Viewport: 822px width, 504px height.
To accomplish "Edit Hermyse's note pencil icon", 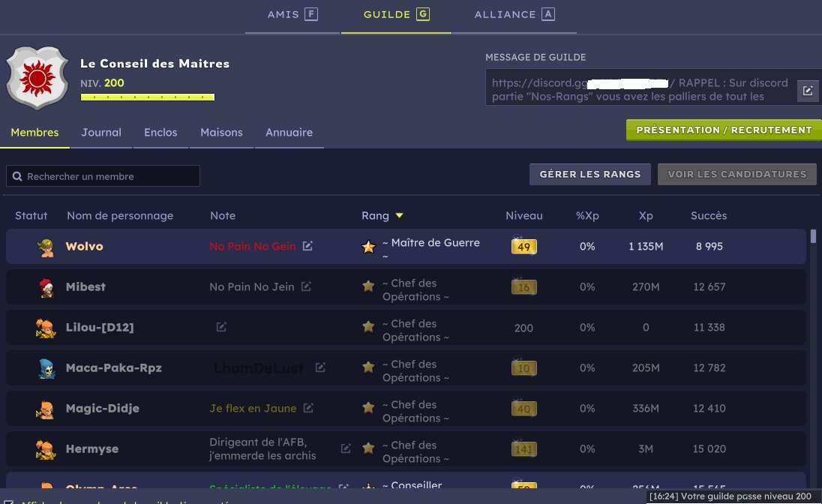I will [346, 448].
